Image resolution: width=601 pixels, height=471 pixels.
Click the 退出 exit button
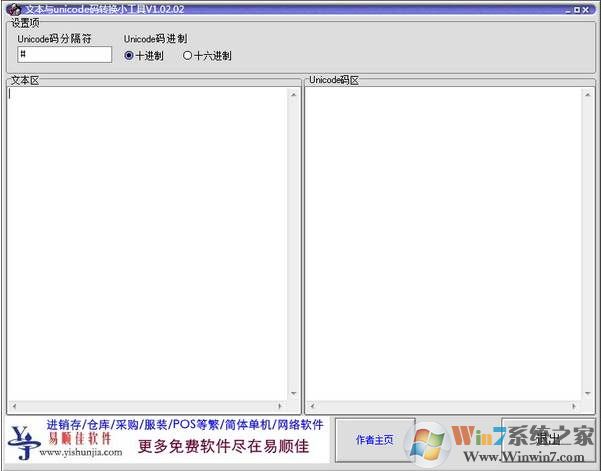pos(548,440)
